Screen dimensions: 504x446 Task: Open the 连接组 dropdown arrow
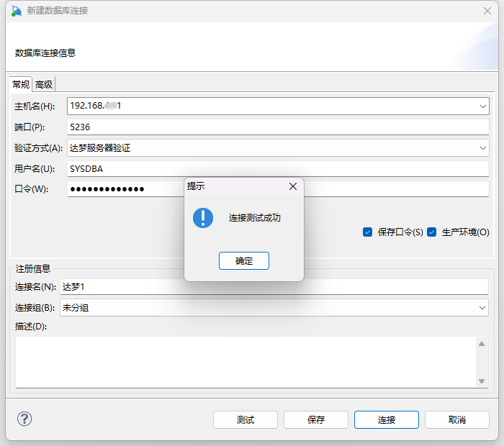(482, 308)
